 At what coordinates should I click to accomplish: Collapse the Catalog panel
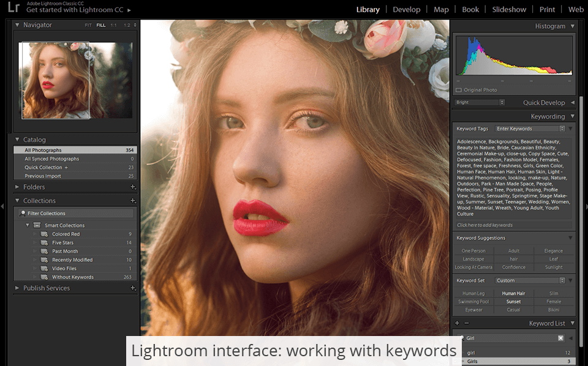17,140
